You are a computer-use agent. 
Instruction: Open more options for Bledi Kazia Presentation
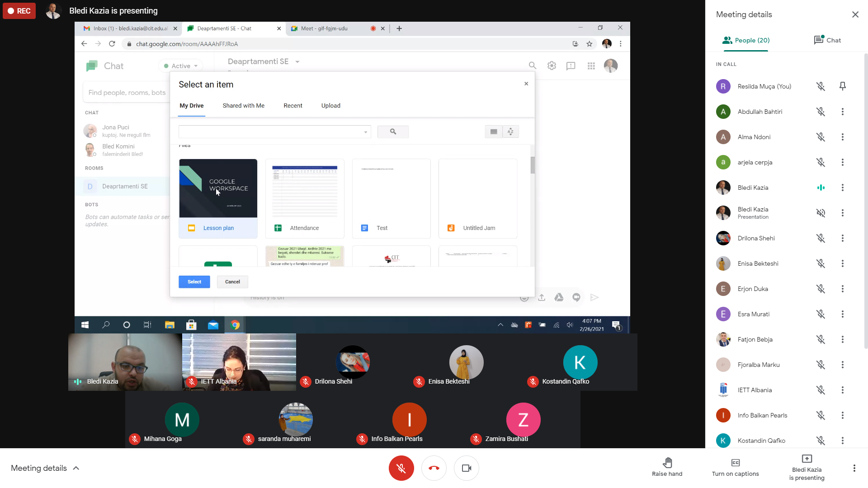(x=842, y=213)
